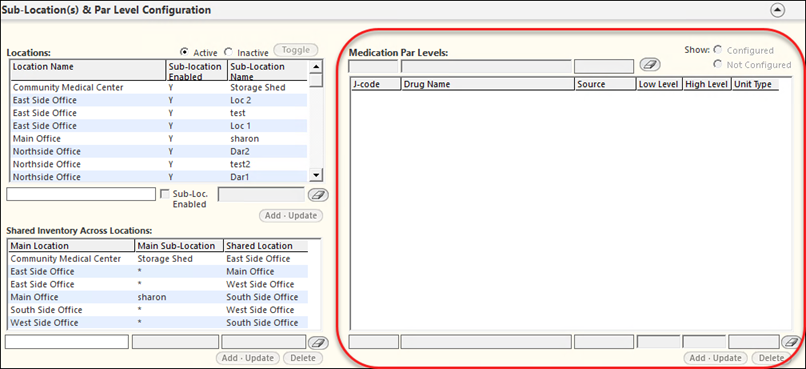Click eraser icon beside Medication Par Levels filters
The width and height of the screenshot is (806, 369).
650,65
